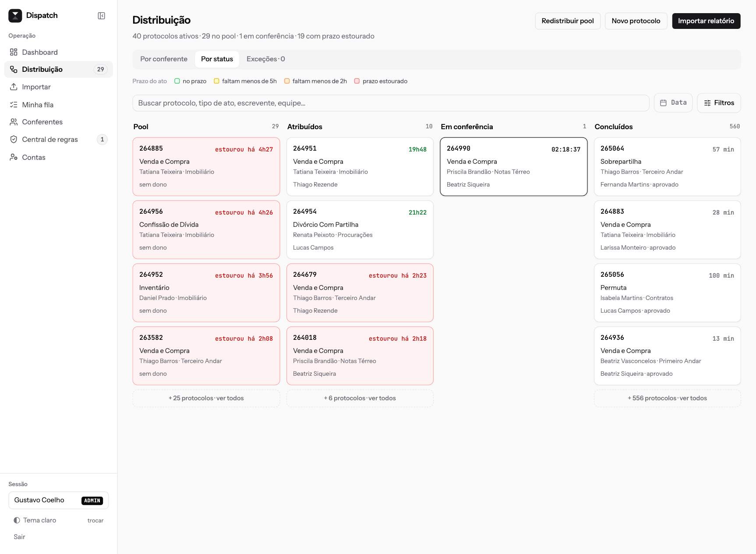This screenshot has height=554, width=756.
Task: Click the 'Importar relatório' button
Action: 706,21
